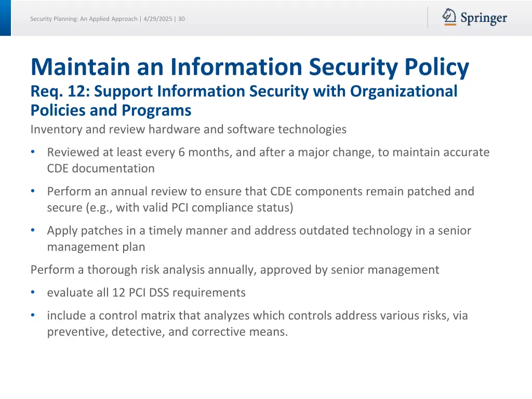Select the thorough risk analysis line
Image resolution: width=532 pixels, height=399 pixels.
235,270
